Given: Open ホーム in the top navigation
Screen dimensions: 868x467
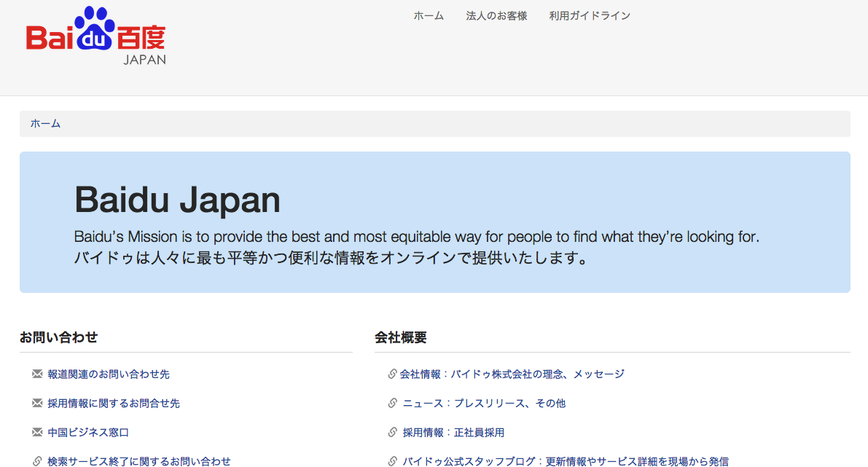Looking at the screenshot, I should click(x=429, y=15).
